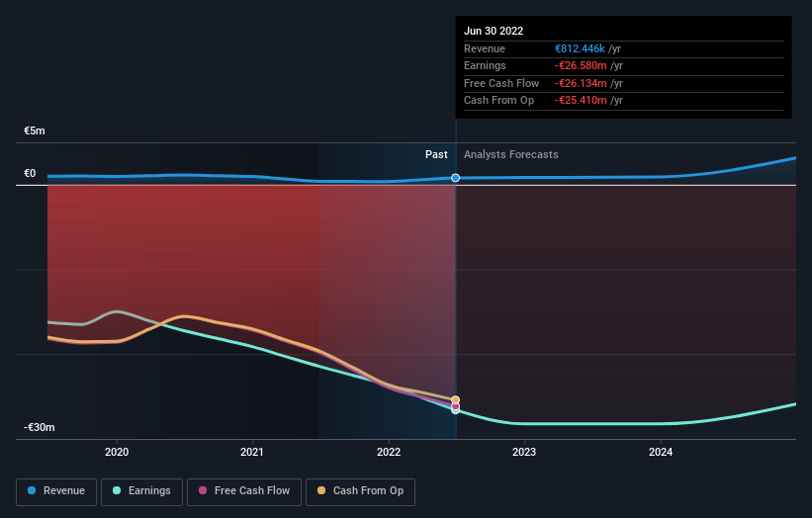Toggle the Free Cash Flow legend series
The height and width of the screenshot is (518, 812).
point(244,491)
